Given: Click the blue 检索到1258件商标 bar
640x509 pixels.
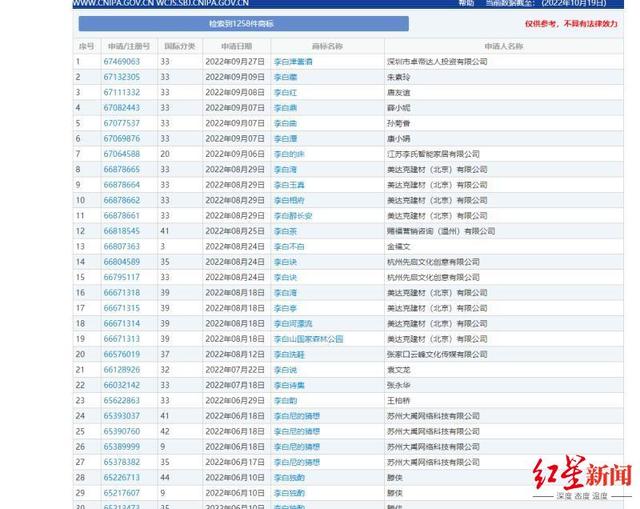Looking at the screenshot, I should pos(244,24).
